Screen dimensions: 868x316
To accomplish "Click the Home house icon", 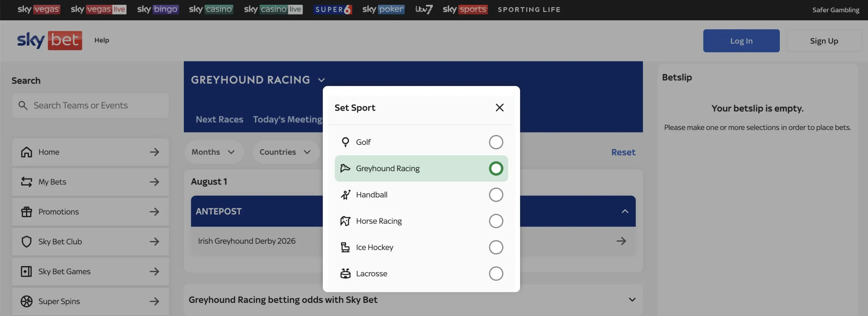I will tap(26, 152).
